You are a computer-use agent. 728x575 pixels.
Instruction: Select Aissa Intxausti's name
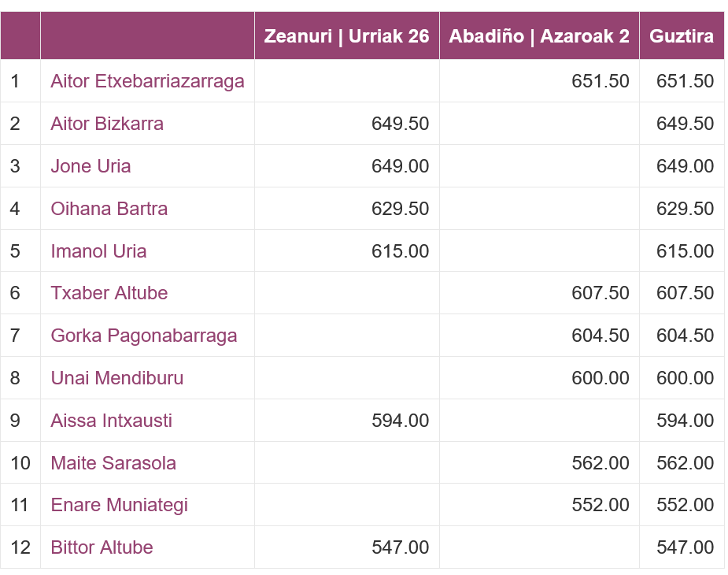tap(111, 421)
